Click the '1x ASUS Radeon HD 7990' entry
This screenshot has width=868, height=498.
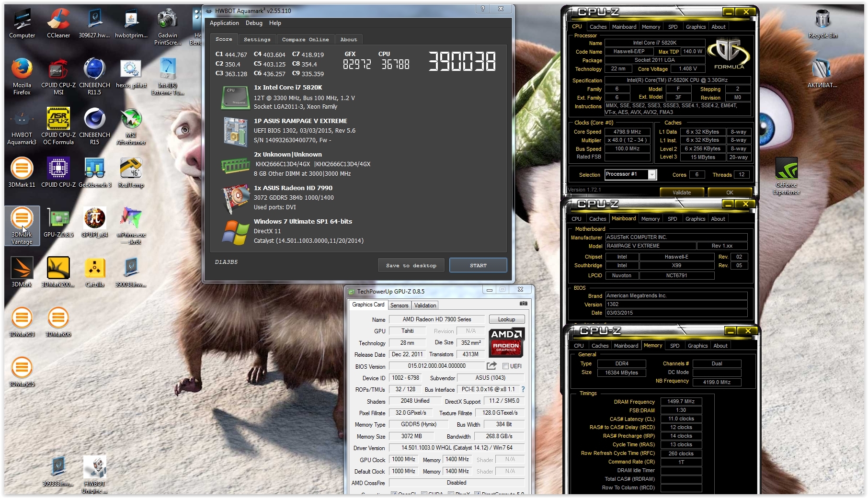tap(293, 188)
